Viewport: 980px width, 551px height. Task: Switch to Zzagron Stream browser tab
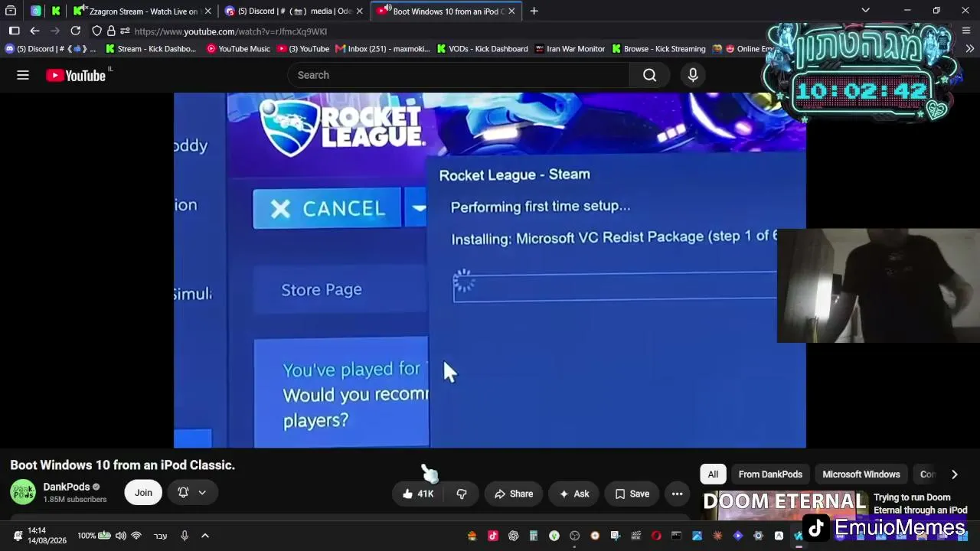click(x=143, y=11)
